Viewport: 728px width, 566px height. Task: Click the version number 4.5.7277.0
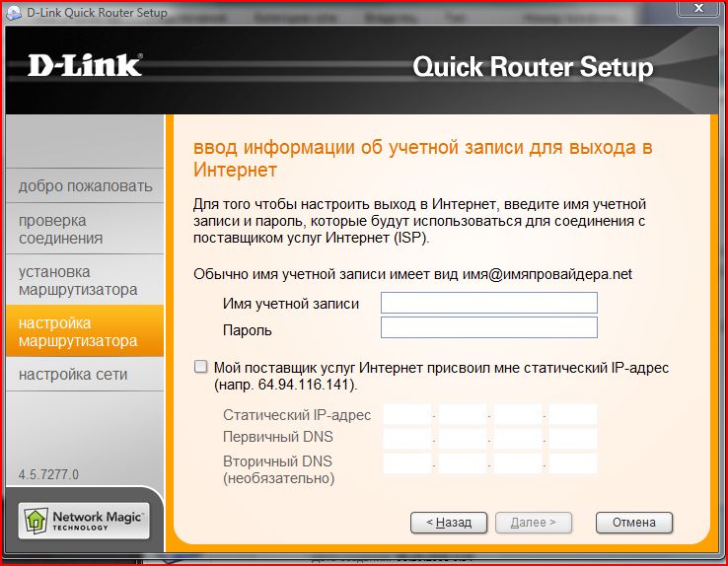48,474
